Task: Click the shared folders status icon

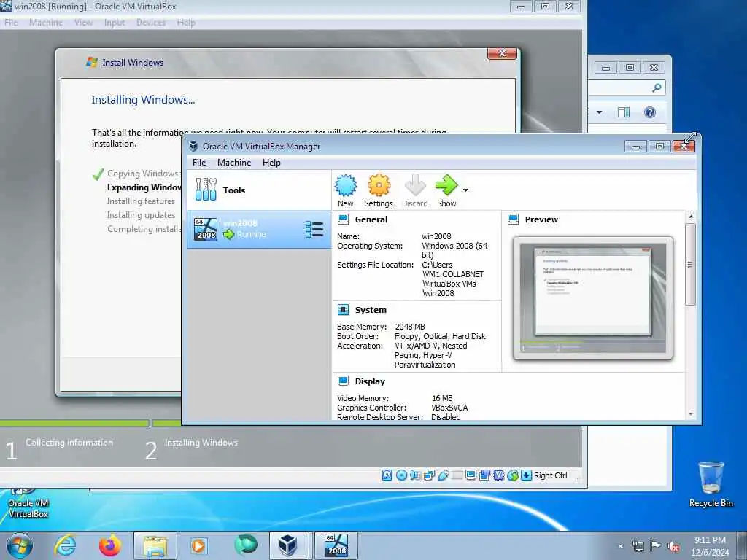Action: pos(457,475)
